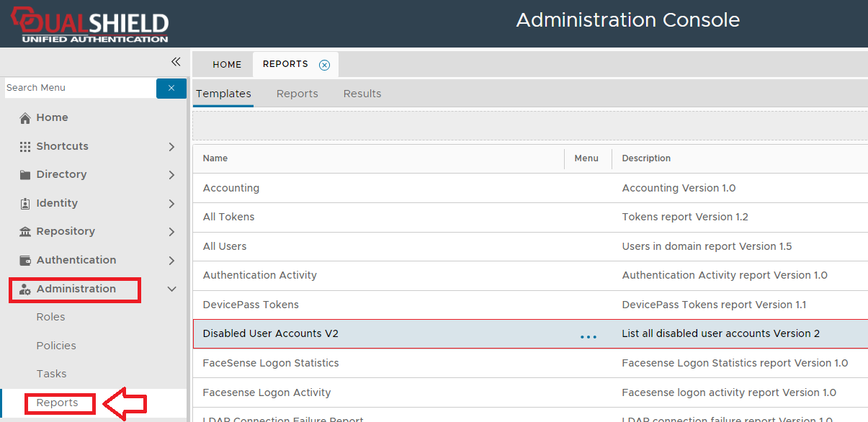Image resolution: width=868 pixels, height=422 pixels.
Task: Collapse the Administration menu chevron
Action: tap(171, 289)
